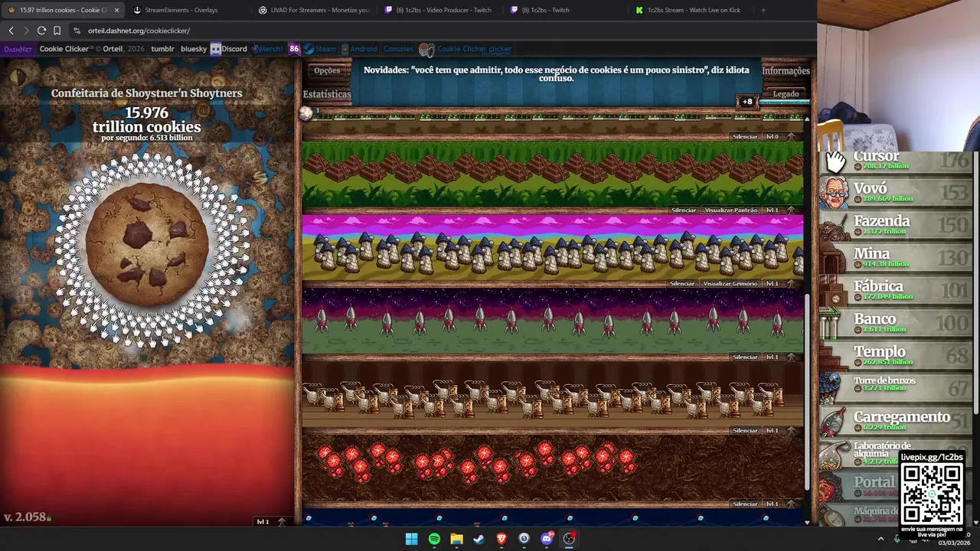
Task: Level up the rocket ships row
Action: (781, 357)
